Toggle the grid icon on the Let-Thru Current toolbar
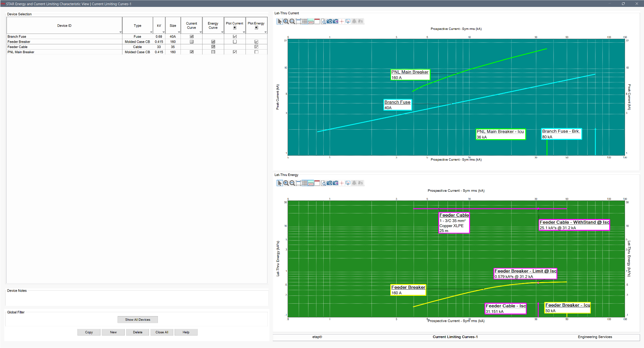The image size is (644, 348). (305, 21)
